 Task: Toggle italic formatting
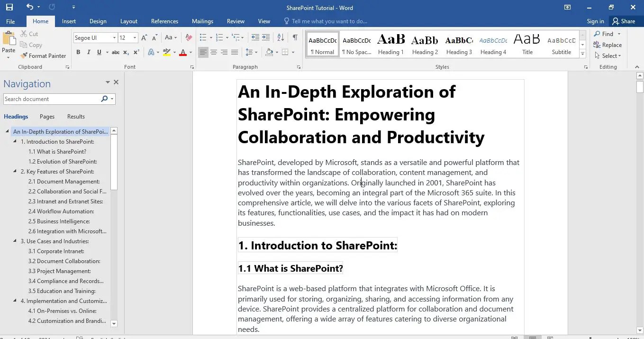click(x=89, y=52)
